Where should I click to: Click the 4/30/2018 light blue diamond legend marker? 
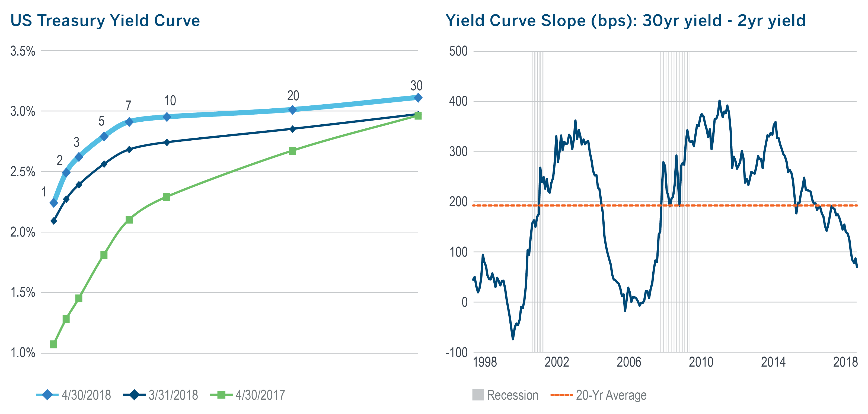click(x=47, y=395)
